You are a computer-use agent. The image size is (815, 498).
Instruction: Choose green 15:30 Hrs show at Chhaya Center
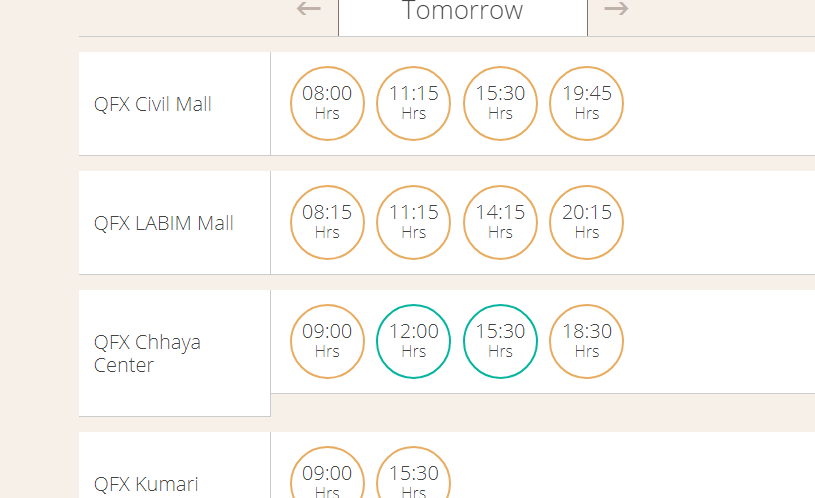(500, 342)
